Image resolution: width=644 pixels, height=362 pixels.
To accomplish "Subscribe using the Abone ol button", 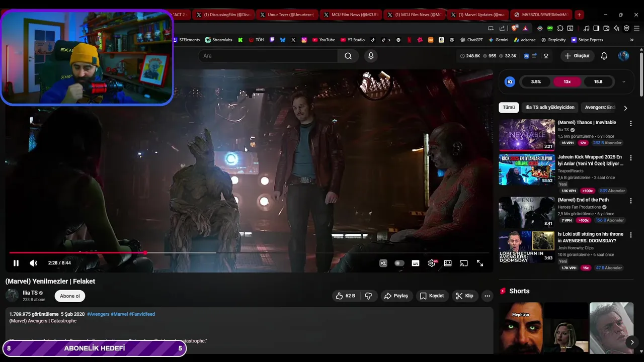I will coord(70,296).
